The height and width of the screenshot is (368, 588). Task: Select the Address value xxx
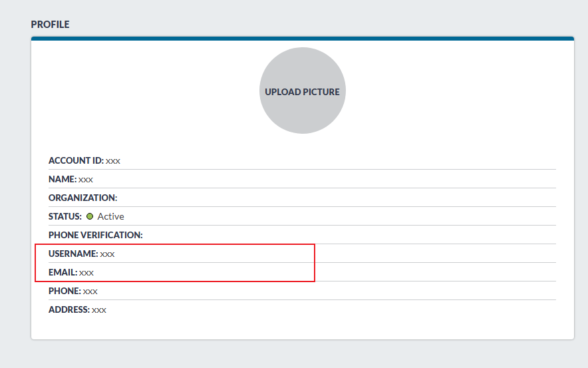99,309
